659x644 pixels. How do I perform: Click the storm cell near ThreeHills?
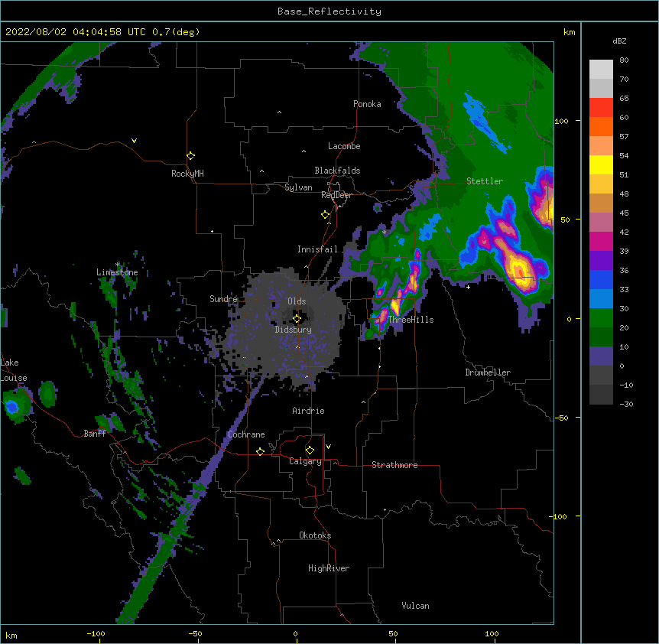click(395, 306)
